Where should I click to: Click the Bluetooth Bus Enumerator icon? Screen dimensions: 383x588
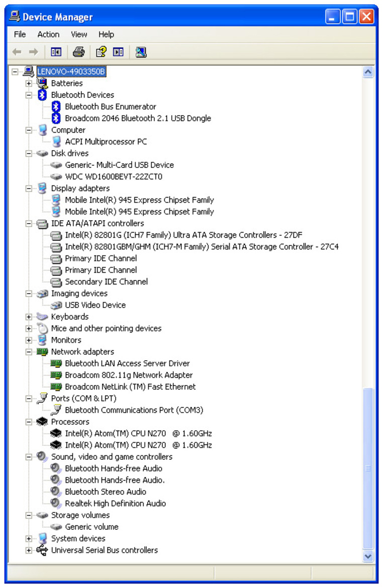[56, 107]
